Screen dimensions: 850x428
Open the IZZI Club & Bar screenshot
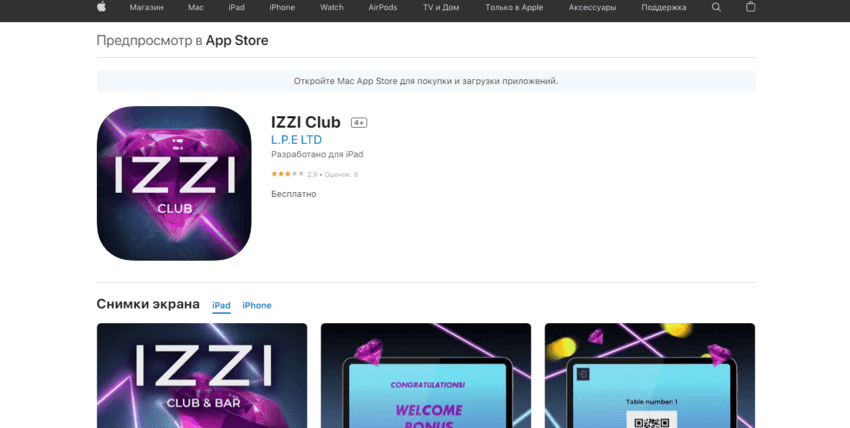[202, 375]
